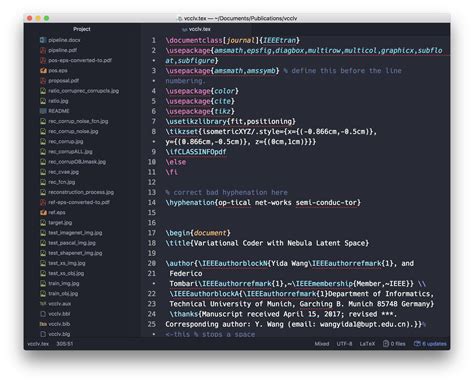Click line number 17 in the gutter

[x=152, y=233]
